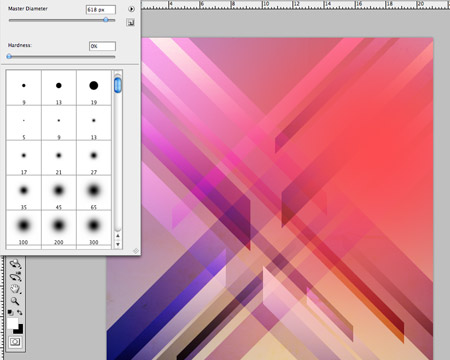Select the Hand tool

(15, 289)
